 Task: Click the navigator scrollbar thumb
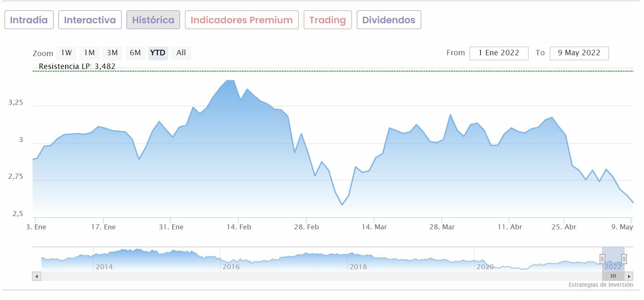[x=613, y=276]
